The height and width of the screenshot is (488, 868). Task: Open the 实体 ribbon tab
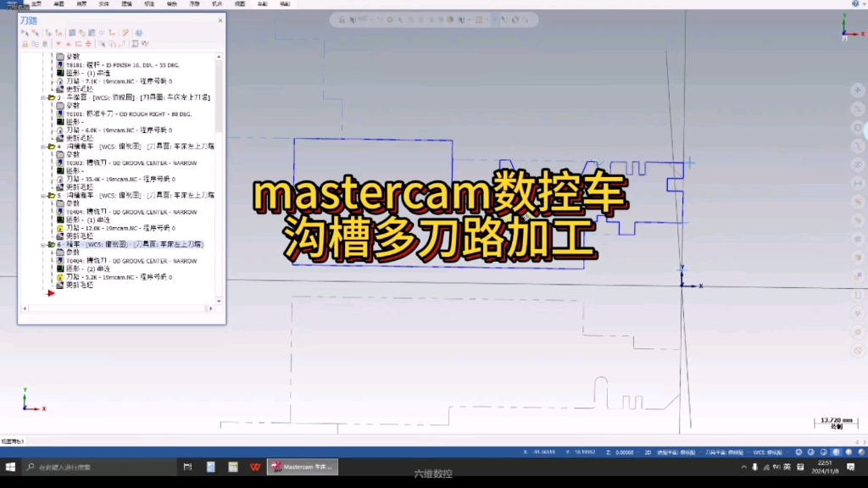coord(104,4)
